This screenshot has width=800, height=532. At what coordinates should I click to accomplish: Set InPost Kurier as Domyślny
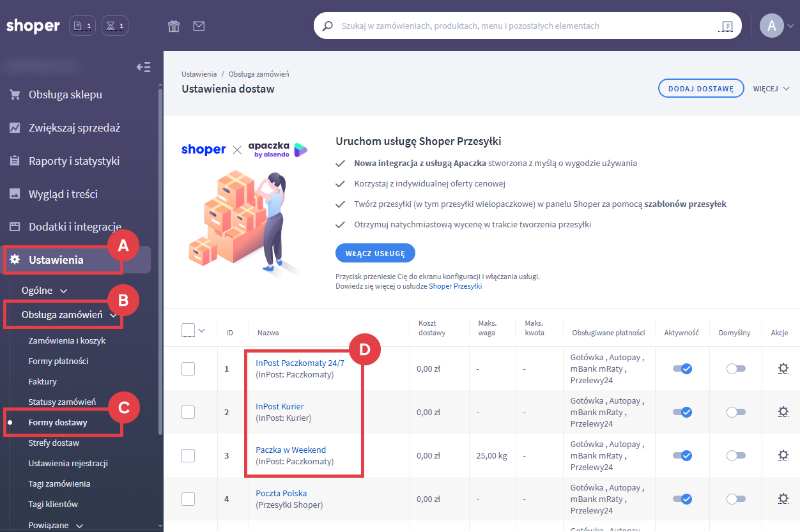tap(736, 412)
